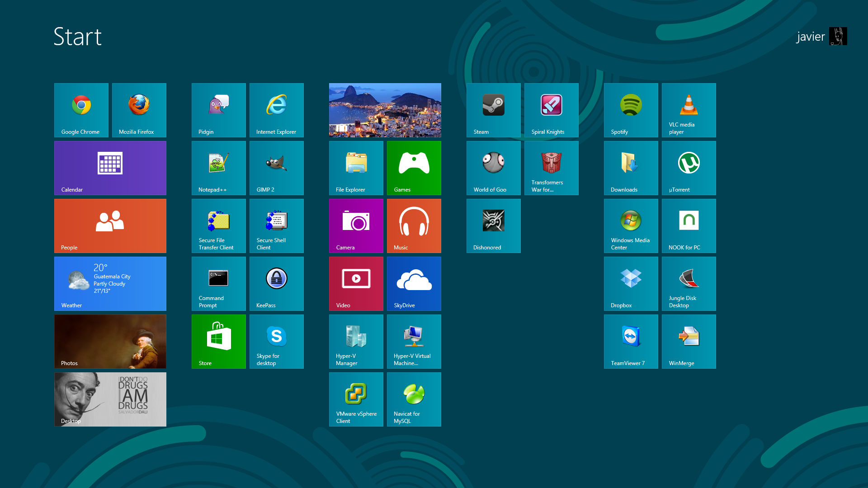
Task: Open the Windows Store
Action: tap(218, 341)
